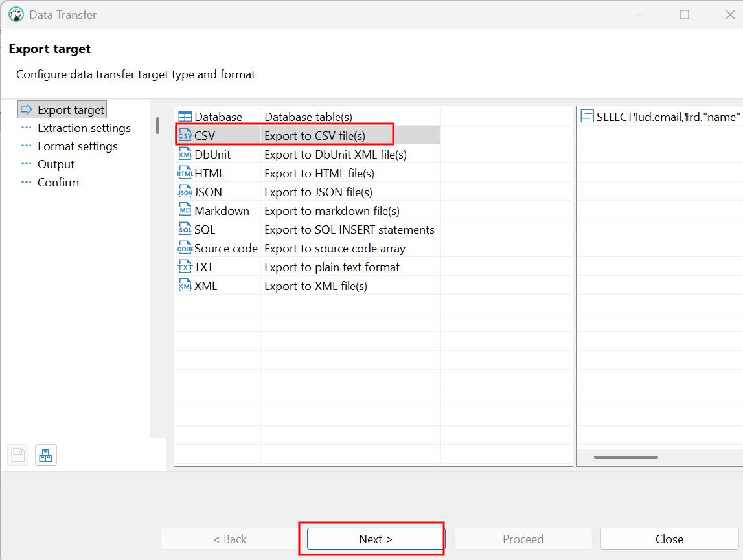
Task: Choose the SQL INSERT icon
Action: coord(185,230)
